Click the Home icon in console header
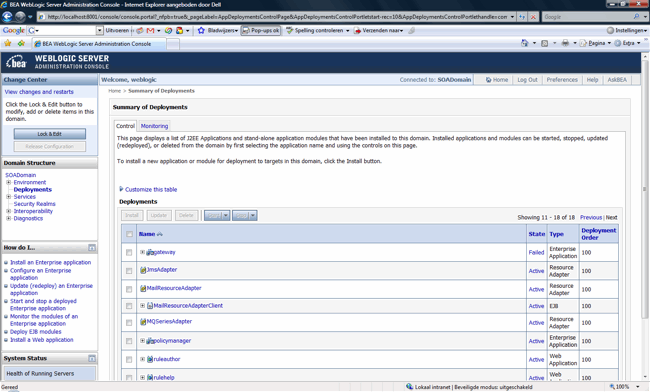Image resolution: width=650 pixels, height=392 pixels. coord(488,80)
